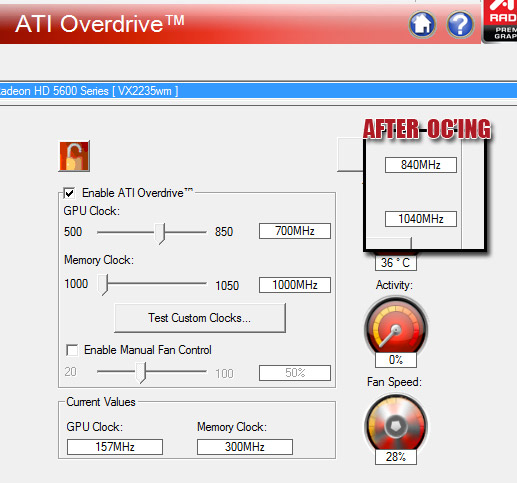This screenshot has height=483, width=517.
Task: Click the Activity gauge dial
Action: coord(396,326)
